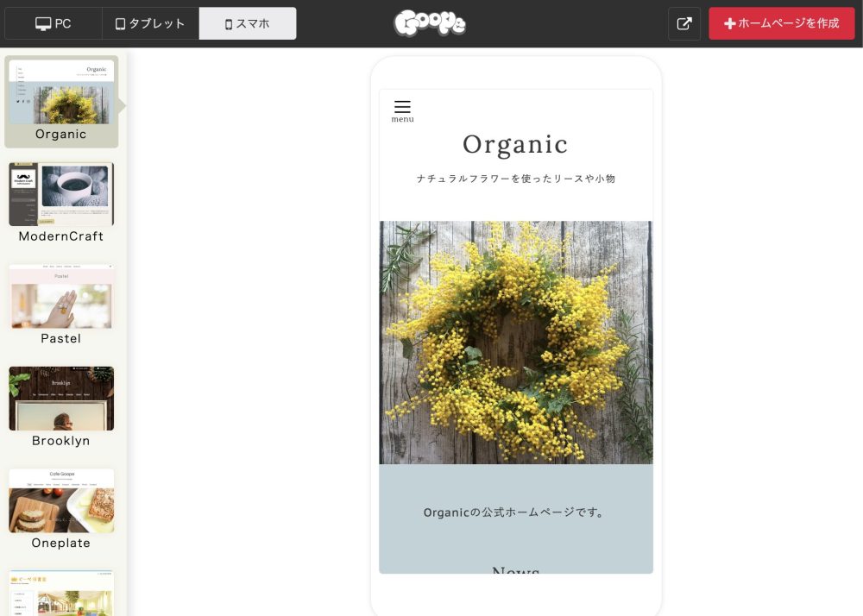The height and width of the screenshot is (616, 863).
Task: Click the News heading in preview
Action: (x=515, y=569)
